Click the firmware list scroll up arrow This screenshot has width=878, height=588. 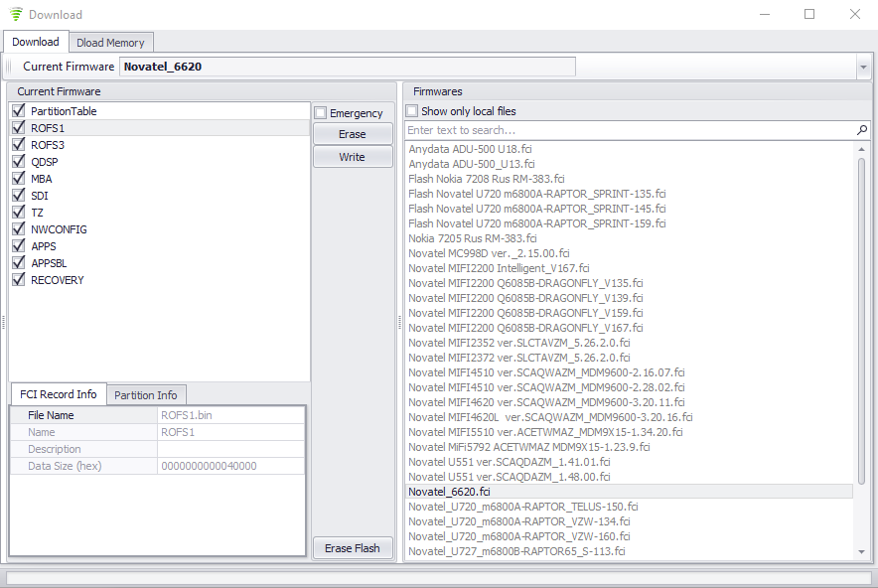pyautogui.click(x=861, y=149)
